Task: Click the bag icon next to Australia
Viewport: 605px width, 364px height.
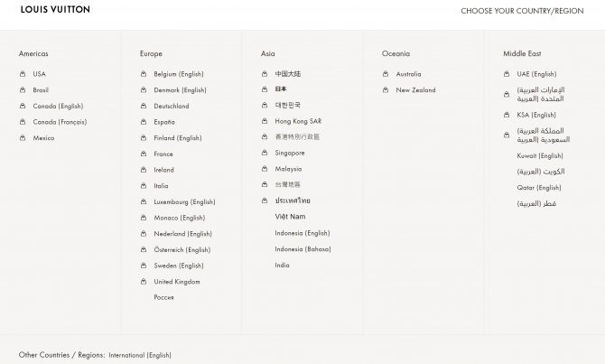Action: pos(386,74)
